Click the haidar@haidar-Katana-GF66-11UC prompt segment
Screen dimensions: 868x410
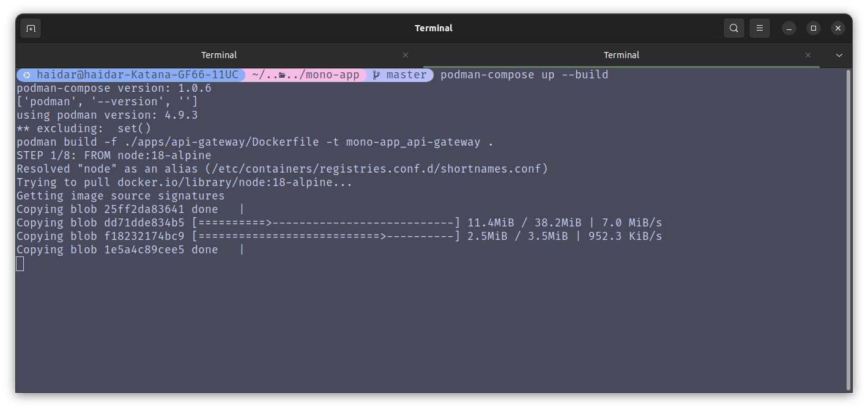(138, 75)
